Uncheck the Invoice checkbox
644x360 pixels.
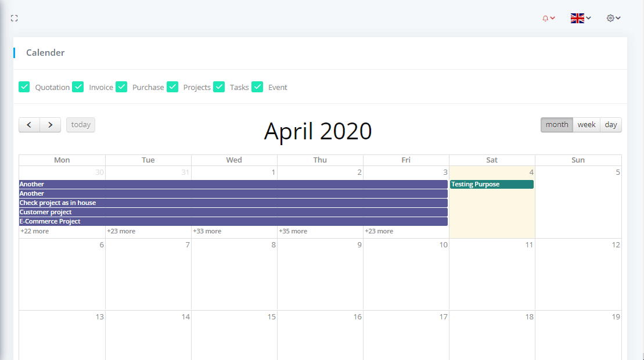pos(78,87)
